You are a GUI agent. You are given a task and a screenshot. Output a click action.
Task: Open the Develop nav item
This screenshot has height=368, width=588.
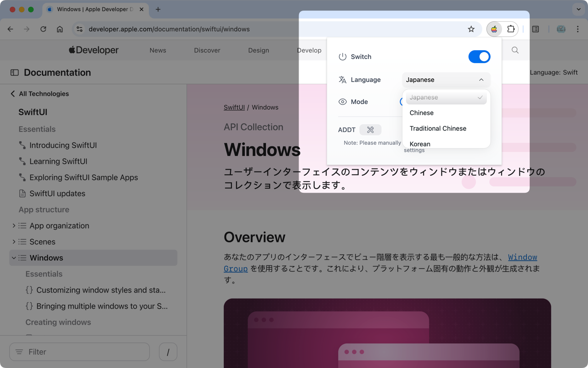coord(309,50)
